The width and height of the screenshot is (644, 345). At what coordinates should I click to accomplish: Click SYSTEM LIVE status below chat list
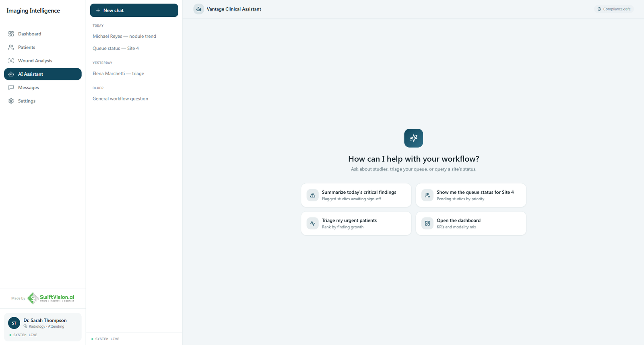pos(105,339)
